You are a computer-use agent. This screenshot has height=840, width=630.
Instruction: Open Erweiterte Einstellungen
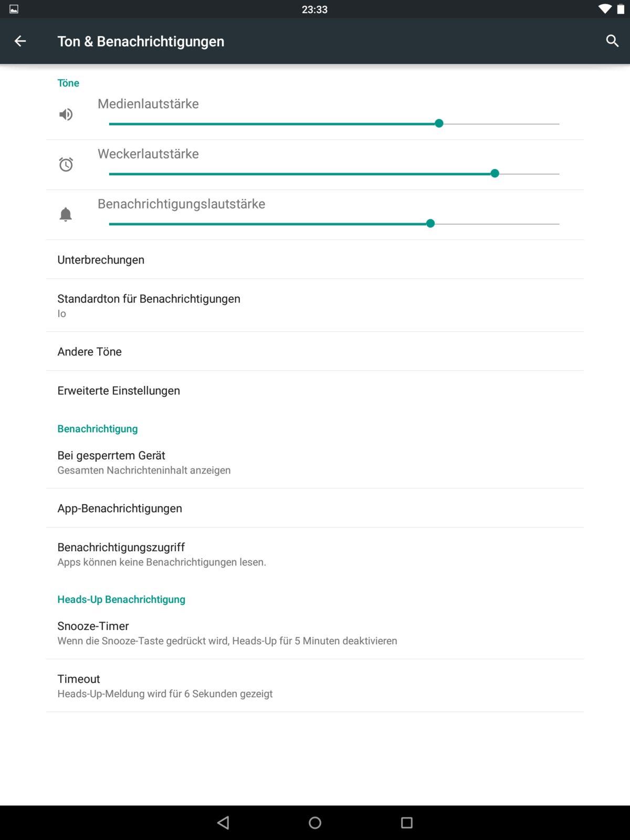119,391
